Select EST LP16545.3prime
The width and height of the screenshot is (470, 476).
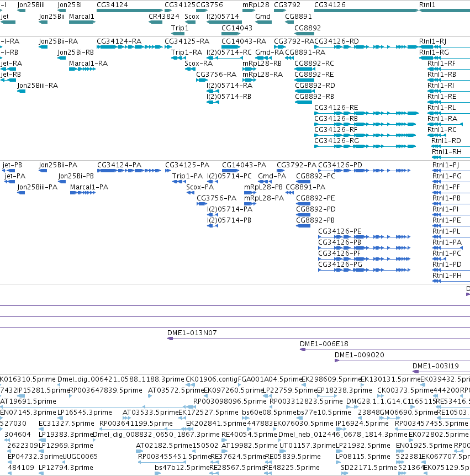pyautogui.click(x=85, y=412)
